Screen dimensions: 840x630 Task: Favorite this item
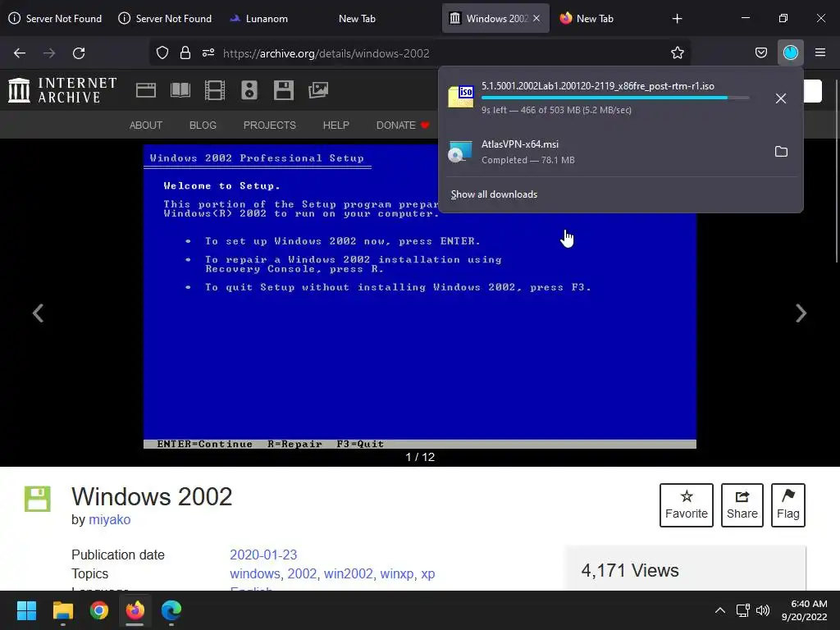[x=687, y=505]
